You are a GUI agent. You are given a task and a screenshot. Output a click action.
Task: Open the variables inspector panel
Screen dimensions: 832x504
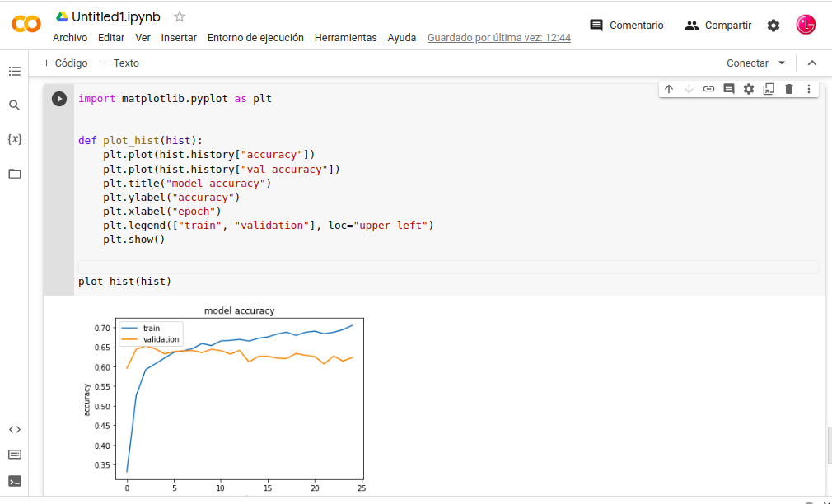tap(14, 139)
